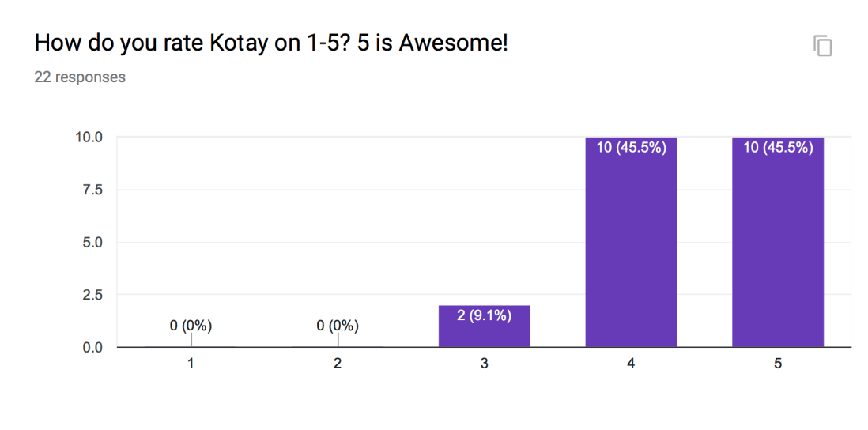Click the "10 (45.5%)" label on bar 4

[631, 148]
